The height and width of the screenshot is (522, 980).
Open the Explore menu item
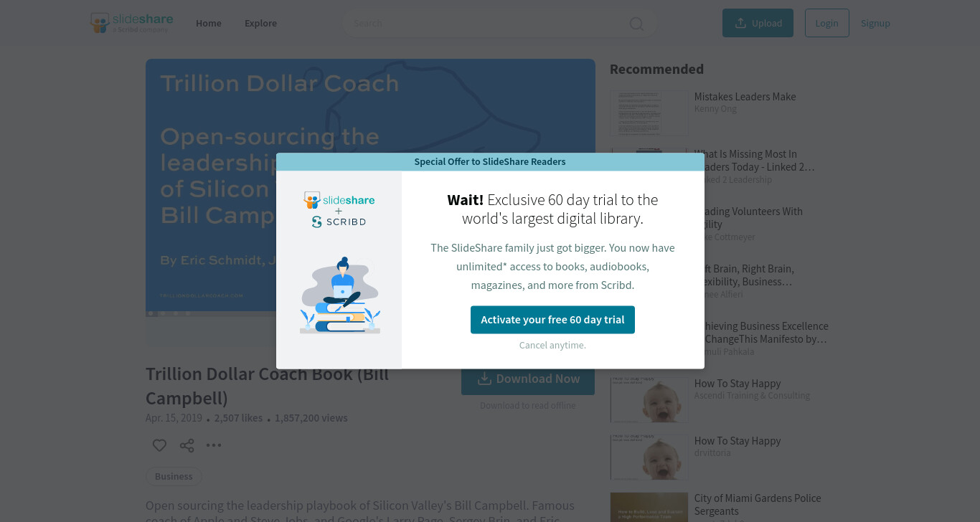260,23
